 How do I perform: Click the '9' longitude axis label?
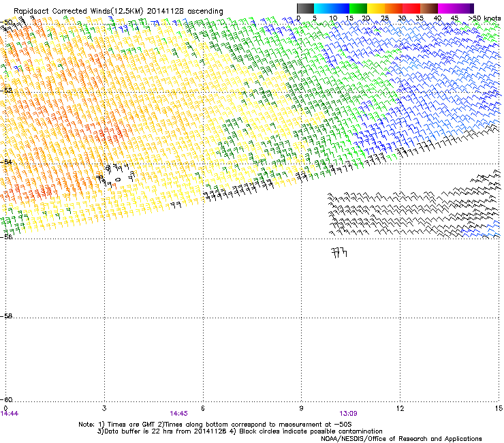301,408
